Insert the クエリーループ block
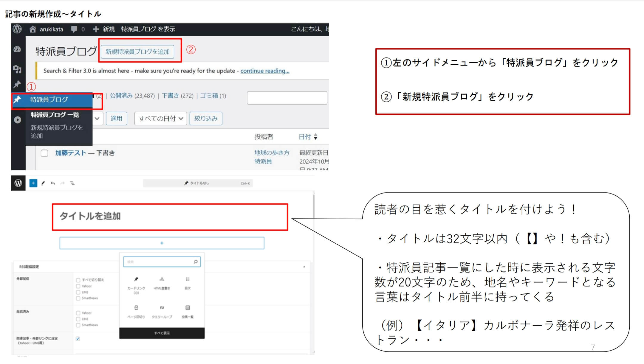Screen dimensions: 644x364 (x=162, y=312)
